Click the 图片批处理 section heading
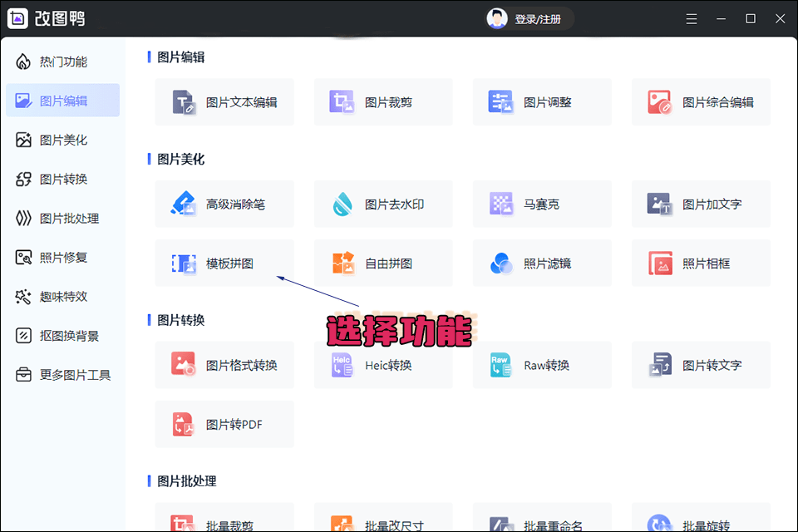The height and width of the screenshot is (532, 798). pos(187,481)
